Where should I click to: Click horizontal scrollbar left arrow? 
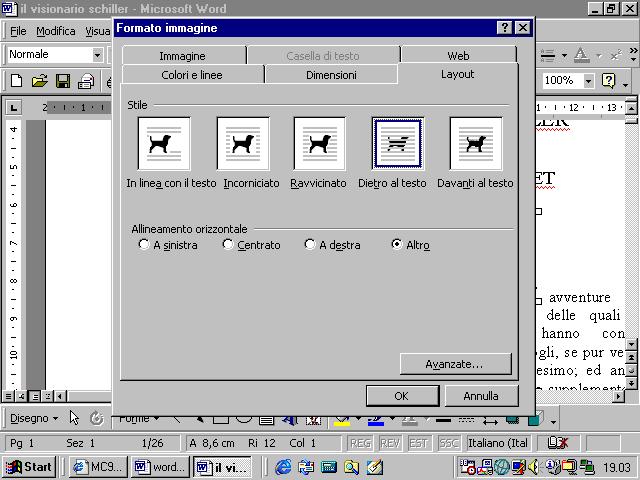click(x=61, y=396)
